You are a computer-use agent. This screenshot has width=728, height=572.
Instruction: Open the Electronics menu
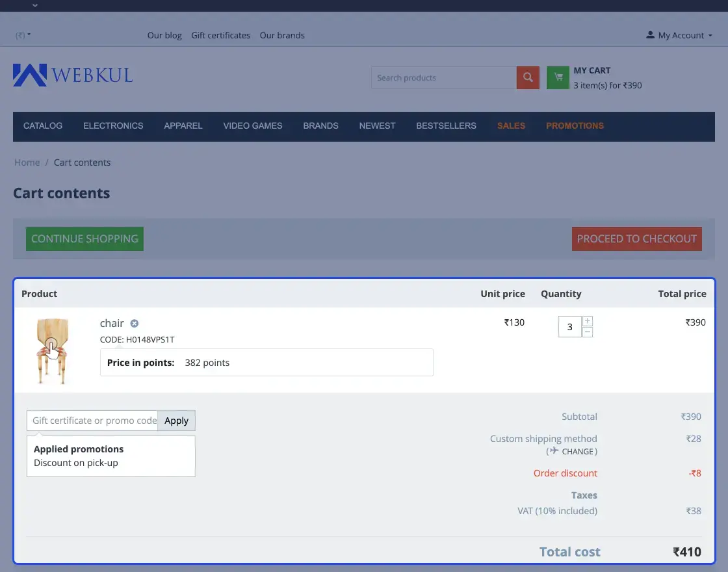click(x=113, y=126)
